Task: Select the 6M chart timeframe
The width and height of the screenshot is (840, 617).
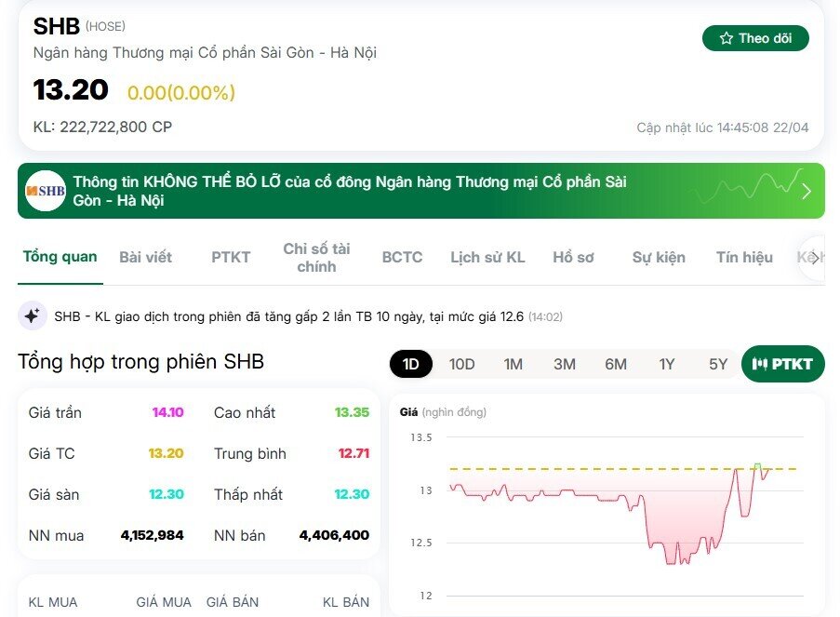Action: [x=616, y=364]
